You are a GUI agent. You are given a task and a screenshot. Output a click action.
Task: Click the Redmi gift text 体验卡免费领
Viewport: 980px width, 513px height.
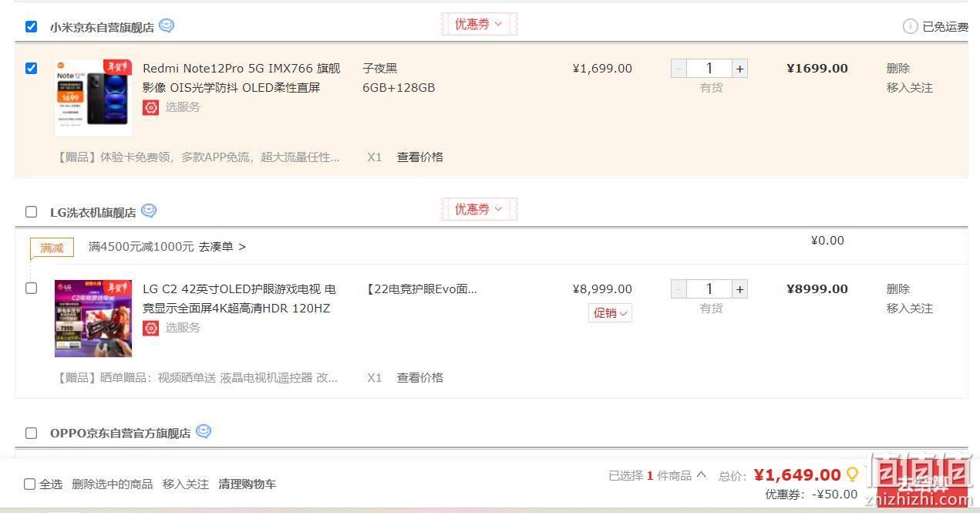click(199, 157)
